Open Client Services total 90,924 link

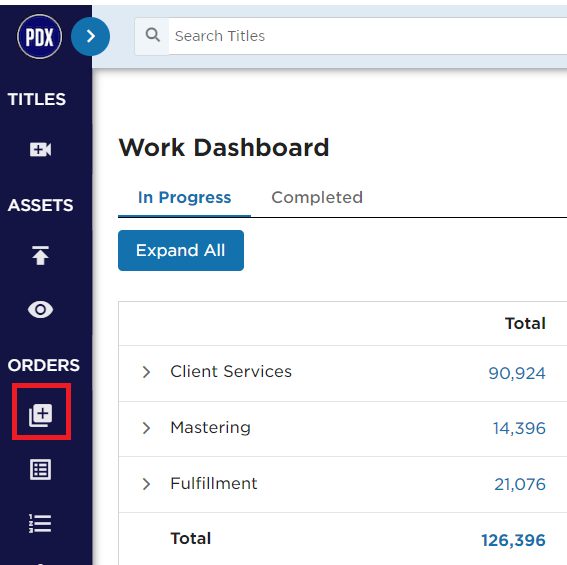(x=517, y=373)
